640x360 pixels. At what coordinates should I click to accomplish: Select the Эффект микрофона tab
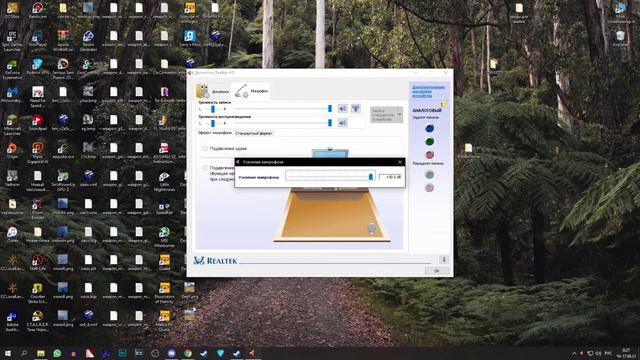click(215, 133)
